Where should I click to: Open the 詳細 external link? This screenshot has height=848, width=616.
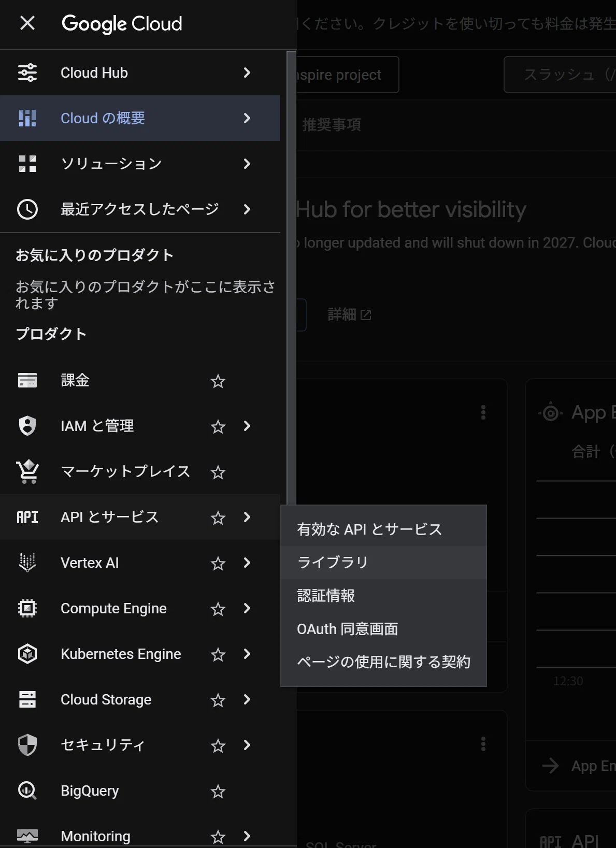point(349,314)
